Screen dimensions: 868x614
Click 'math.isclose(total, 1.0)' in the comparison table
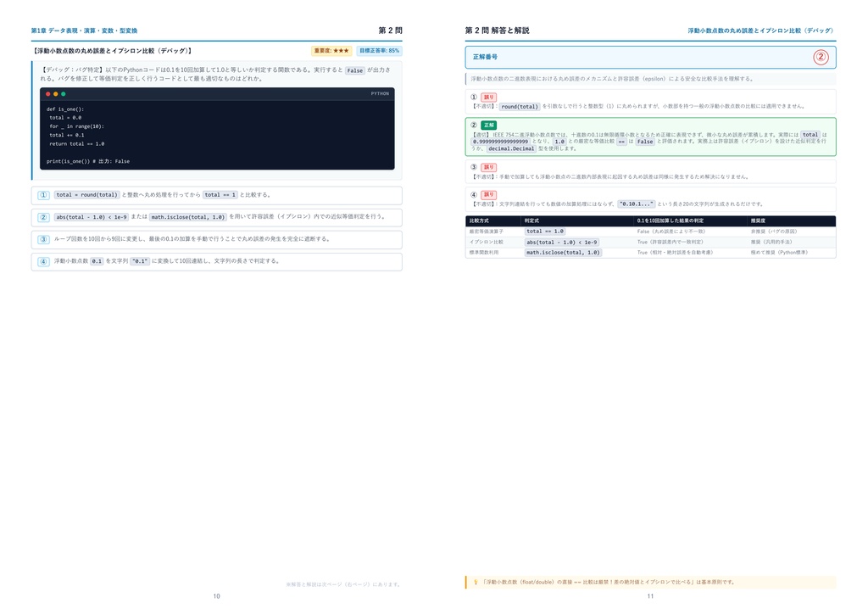tap(563, 253)
